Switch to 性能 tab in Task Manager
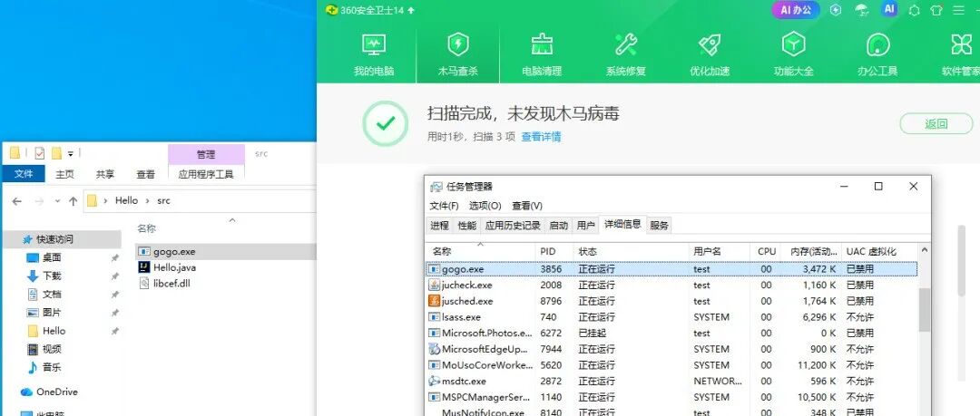 467,226
